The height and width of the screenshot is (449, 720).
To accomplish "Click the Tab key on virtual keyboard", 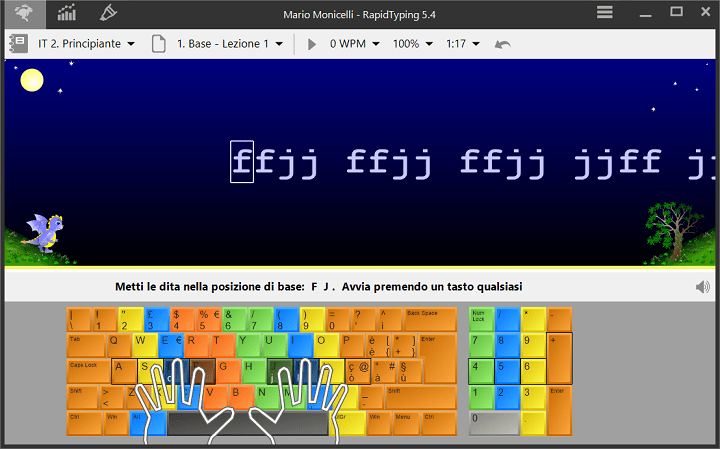I will (84, 345).
